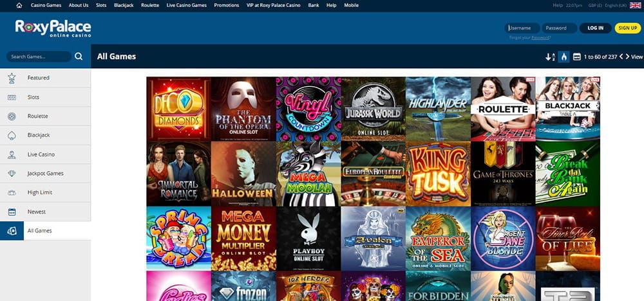Focus the Password field
This screenshot has height=301, width=644.
(x=560, y=28)
